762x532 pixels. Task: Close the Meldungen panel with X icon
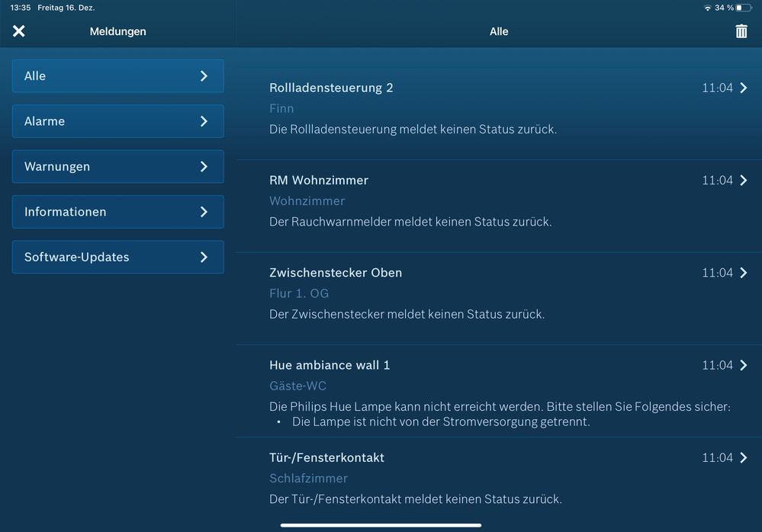click(x=19, y=31)
